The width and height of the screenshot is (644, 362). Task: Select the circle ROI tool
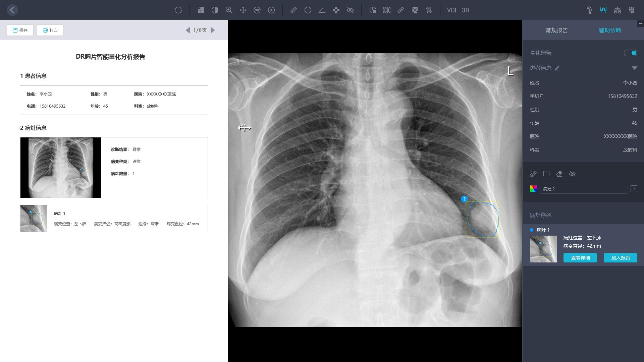tap(308, 10)
